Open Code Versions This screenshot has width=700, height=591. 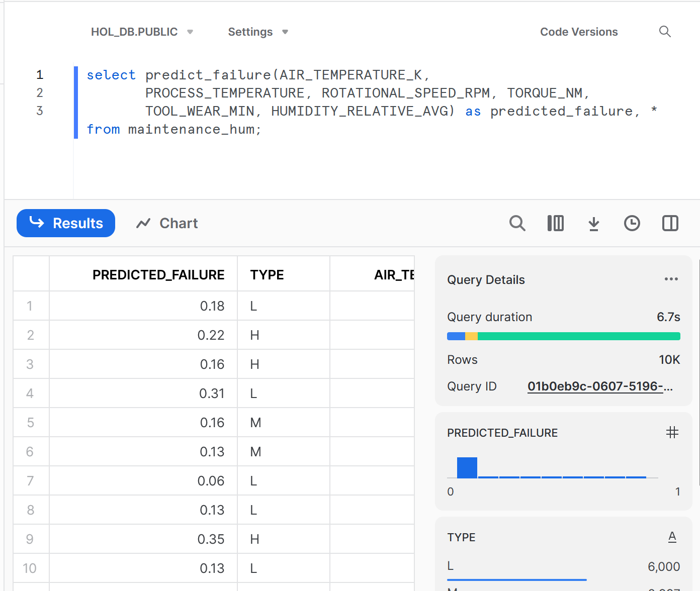point(578,32)
